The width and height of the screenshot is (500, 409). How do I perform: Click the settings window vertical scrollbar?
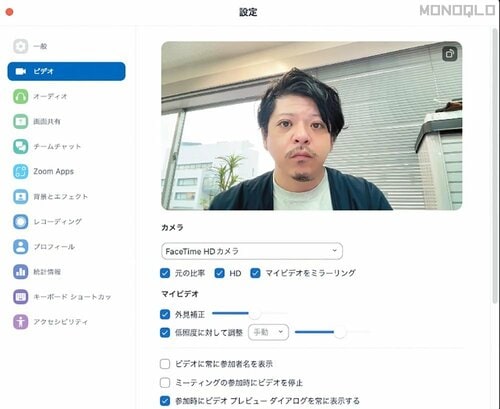click(x=495, y=166)
